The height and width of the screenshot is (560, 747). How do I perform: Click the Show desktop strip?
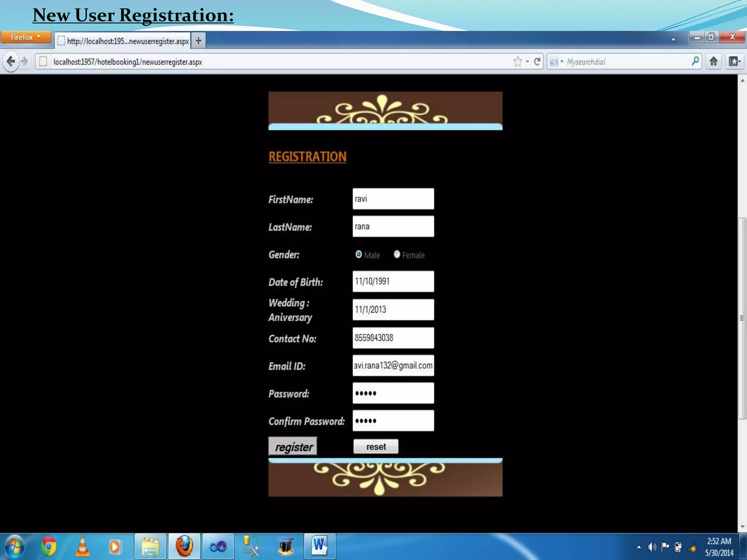coord(743,547)
